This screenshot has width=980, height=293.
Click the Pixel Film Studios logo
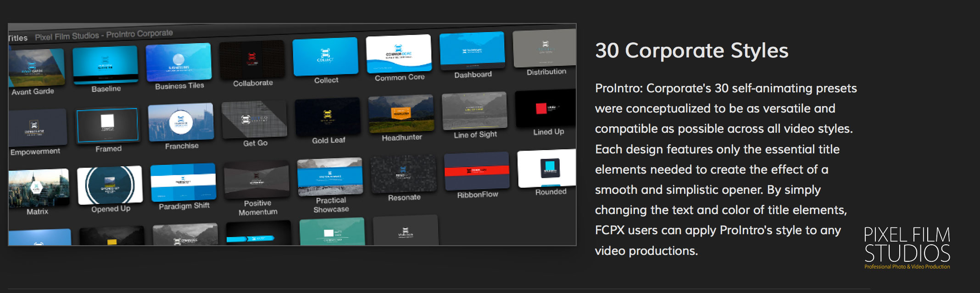point(907,248)
